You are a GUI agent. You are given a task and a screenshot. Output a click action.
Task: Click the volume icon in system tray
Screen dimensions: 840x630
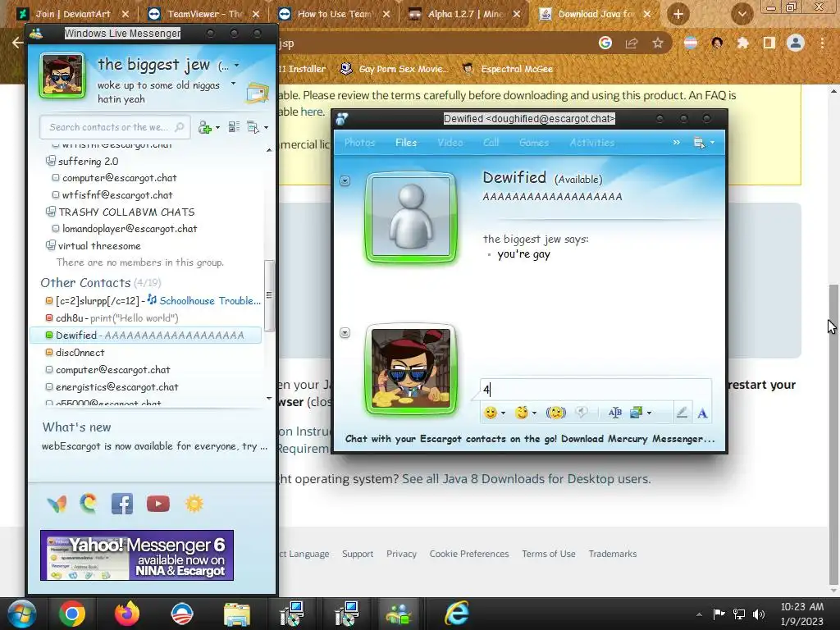(759, 614)
